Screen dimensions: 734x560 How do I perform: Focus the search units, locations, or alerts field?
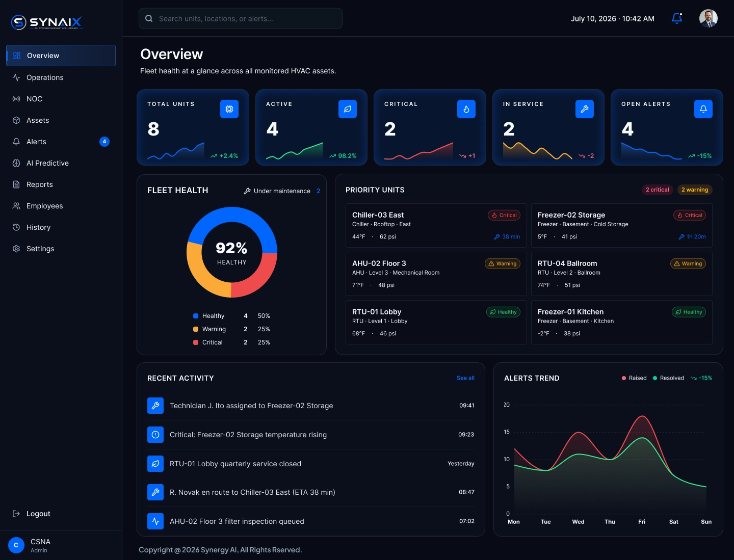click(x=241, y=18)
